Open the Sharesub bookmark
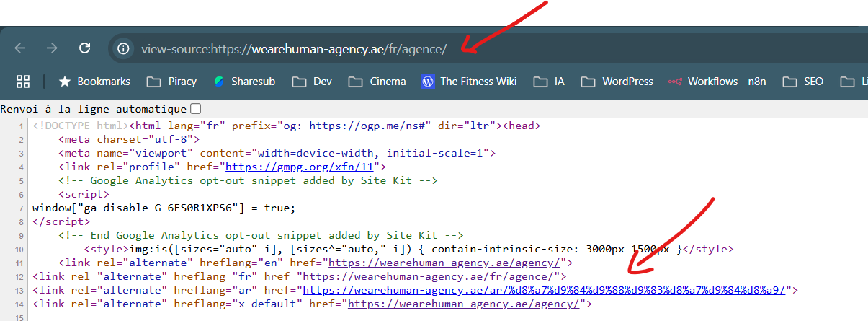 tap(244, 82)
